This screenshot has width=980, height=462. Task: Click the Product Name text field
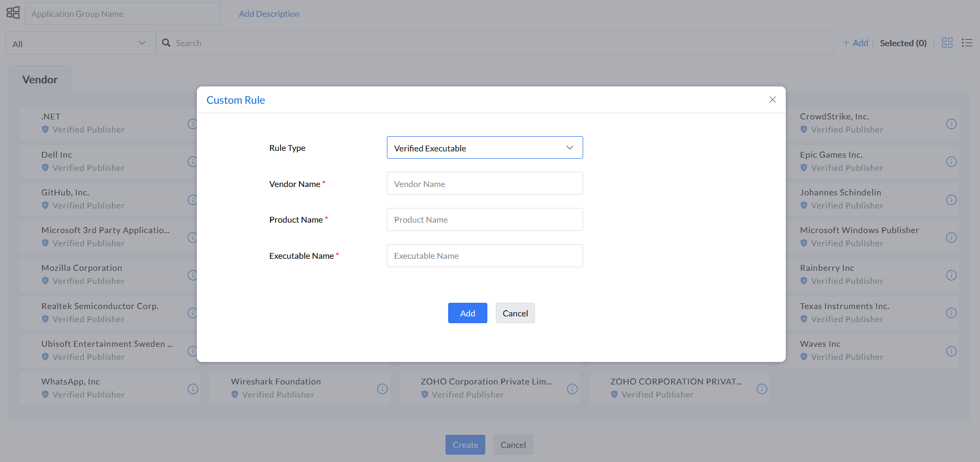click(484, 219)
